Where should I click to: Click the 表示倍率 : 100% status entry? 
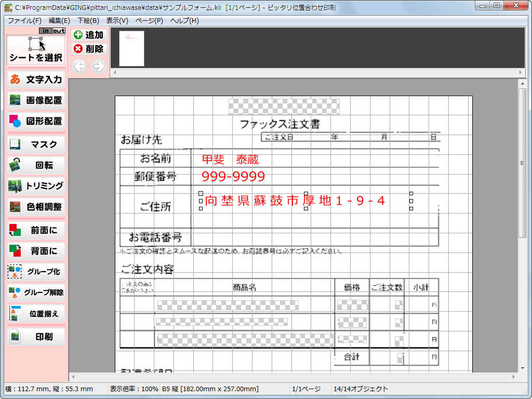coord(134,389)
